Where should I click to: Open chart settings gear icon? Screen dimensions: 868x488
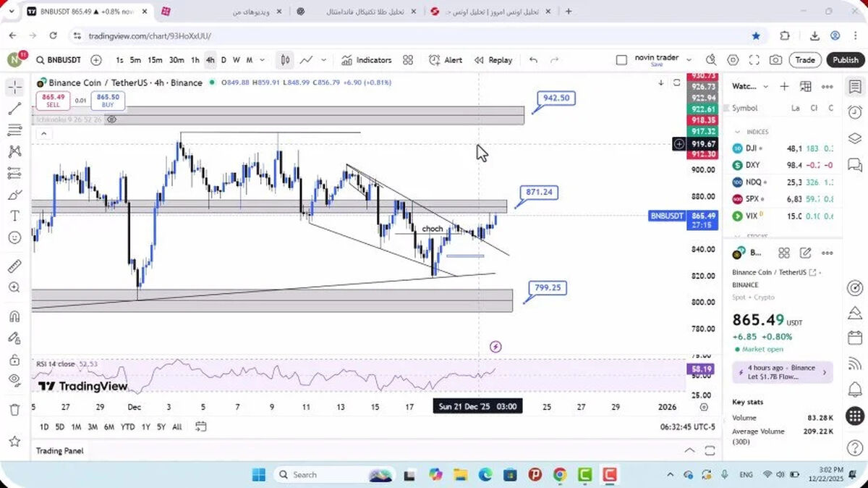(x=733, y=60)
